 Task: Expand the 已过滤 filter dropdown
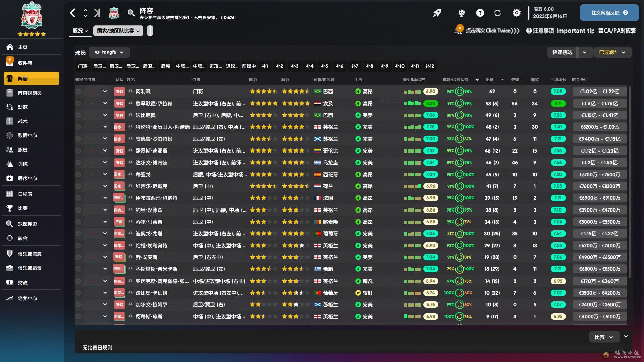tap(612, 52)
